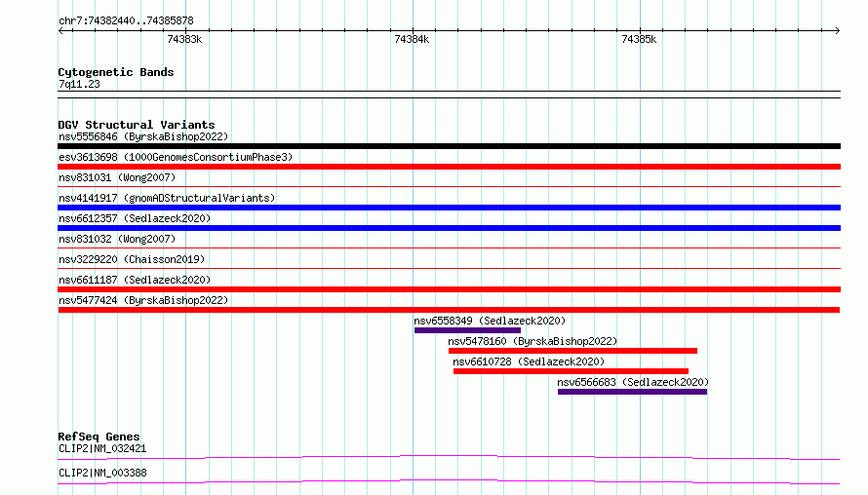Click the nsv831031 (Wong2007) label

pyautogui.click(x=117, y=177)
